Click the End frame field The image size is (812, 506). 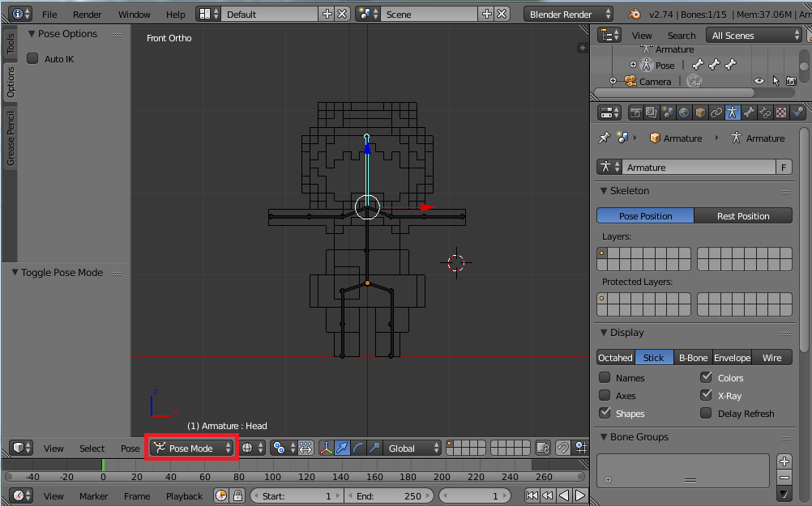[x=388, y=495]
